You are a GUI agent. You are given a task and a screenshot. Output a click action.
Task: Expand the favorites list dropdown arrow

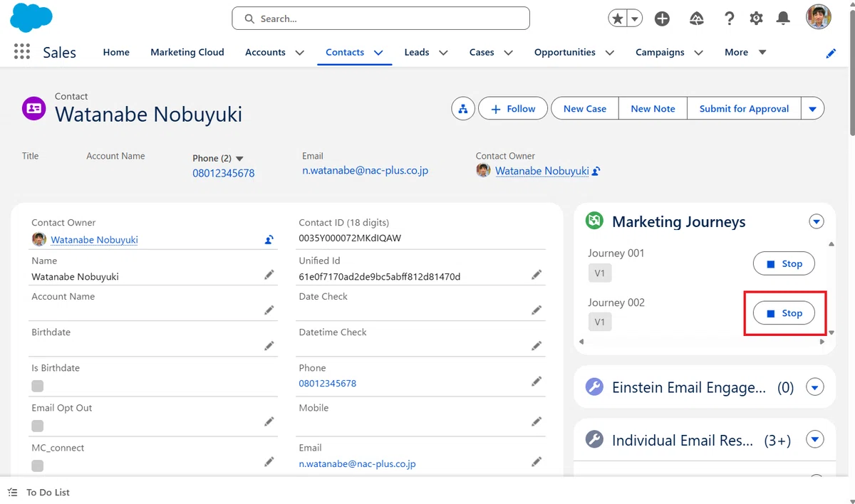click(634, 19)
